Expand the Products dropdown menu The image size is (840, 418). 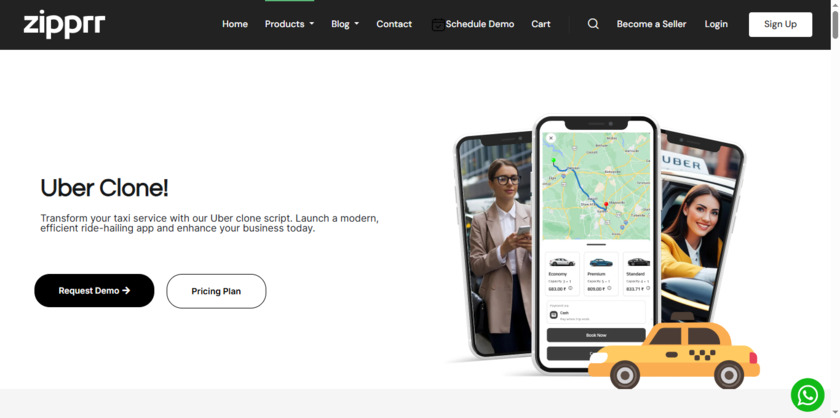(289, 24)
